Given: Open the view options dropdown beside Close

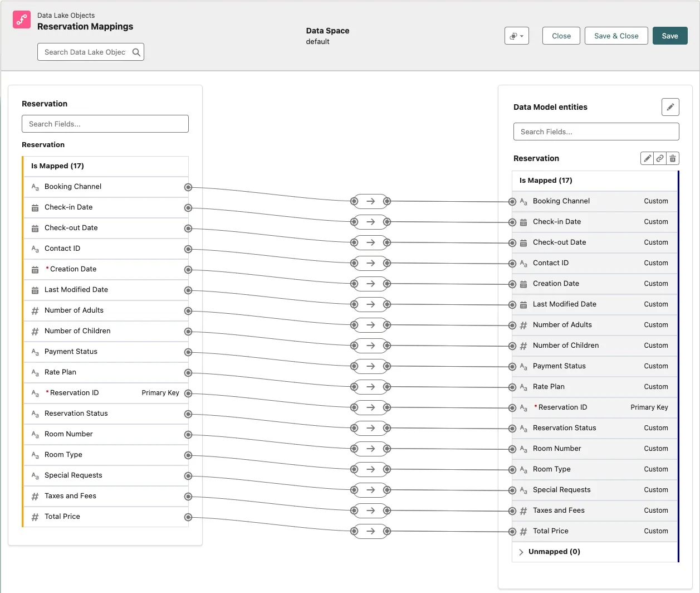Looking at the screenshot, I should click(x=516, y=36).
